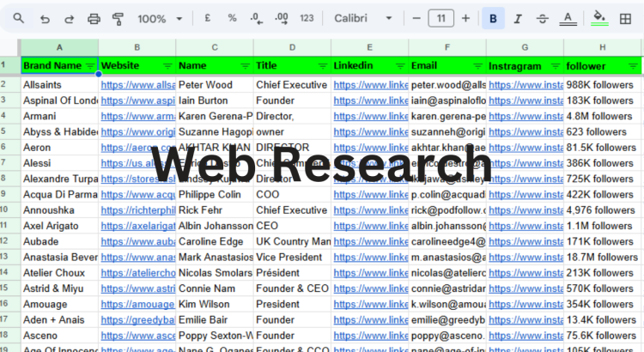This screenshot has height=352, width=644.
Task: Open the Email filter dropdown
Action: [477, 66]
